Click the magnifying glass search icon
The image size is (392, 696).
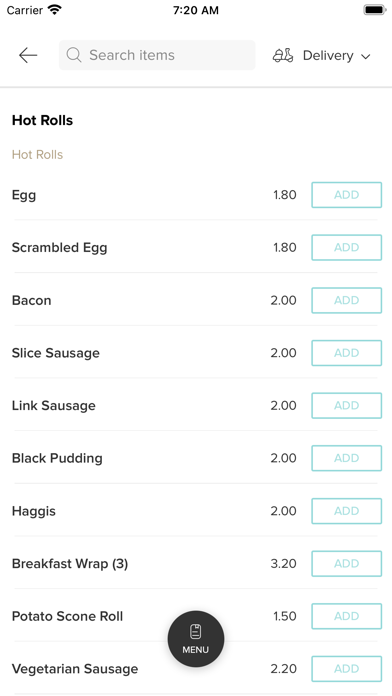tap(74, 55)
